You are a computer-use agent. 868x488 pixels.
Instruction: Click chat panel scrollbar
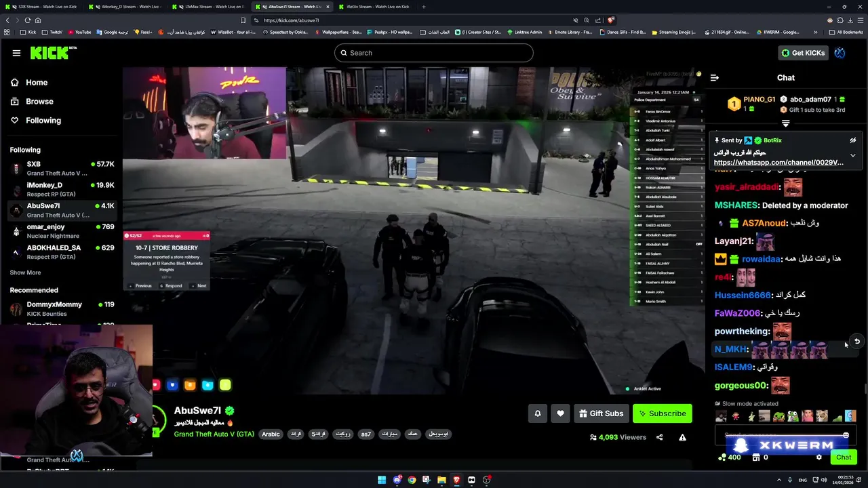coord(865,389)
